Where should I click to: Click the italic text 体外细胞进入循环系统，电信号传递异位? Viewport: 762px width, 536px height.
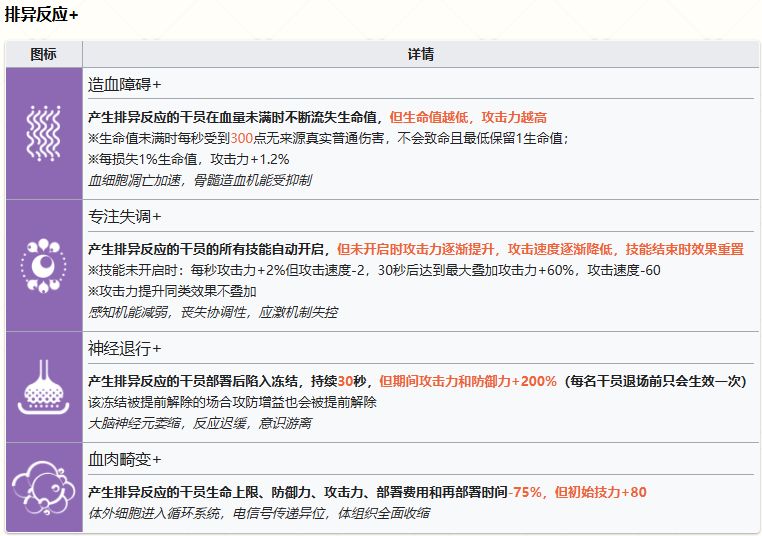(207, 513)
